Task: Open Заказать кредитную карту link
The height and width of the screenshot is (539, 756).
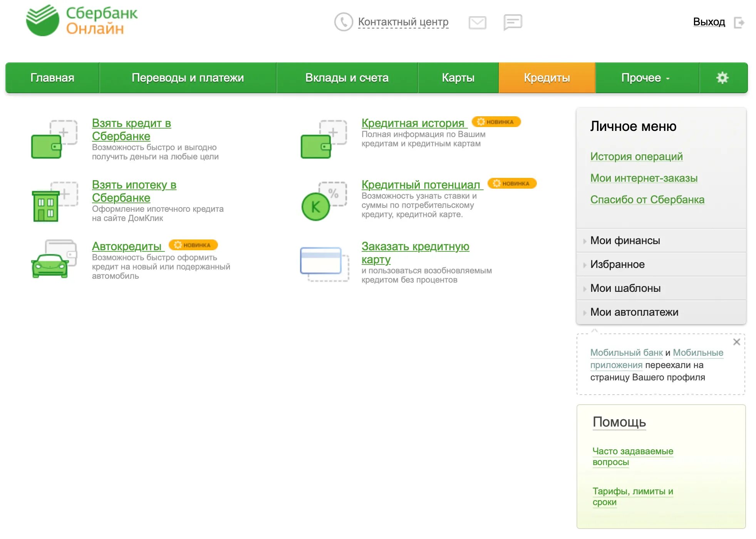Action: 415,253
